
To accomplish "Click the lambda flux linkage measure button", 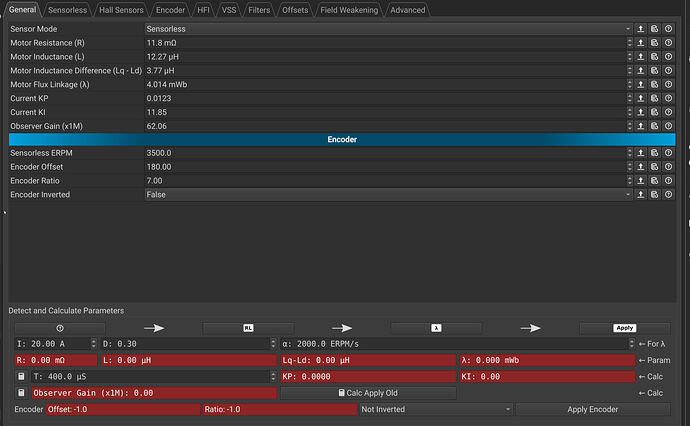I will click(436, 328).
